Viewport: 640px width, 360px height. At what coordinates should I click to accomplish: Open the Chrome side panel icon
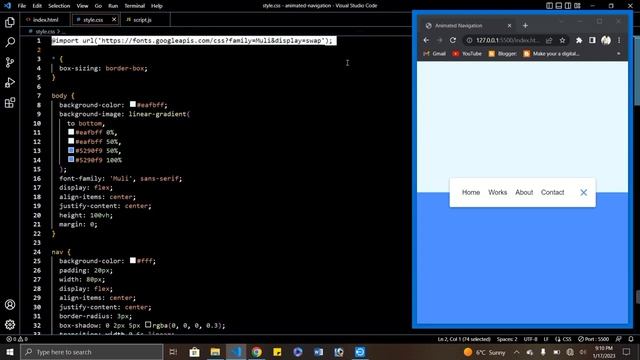tap(592, 40)
